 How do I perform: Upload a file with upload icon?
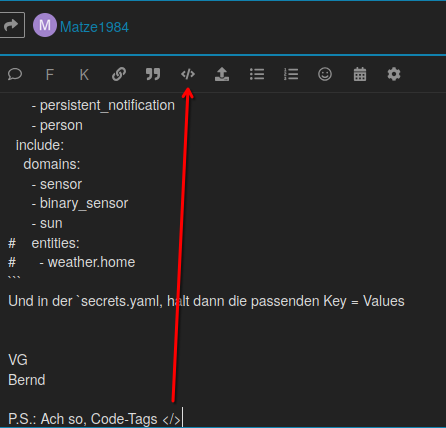222,74
